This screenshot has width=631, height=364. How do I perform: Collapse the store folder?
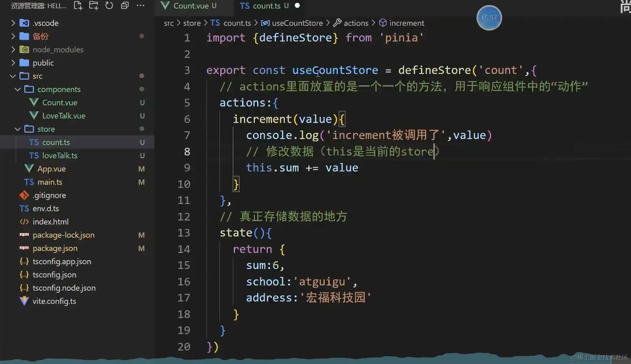[17, 129]
